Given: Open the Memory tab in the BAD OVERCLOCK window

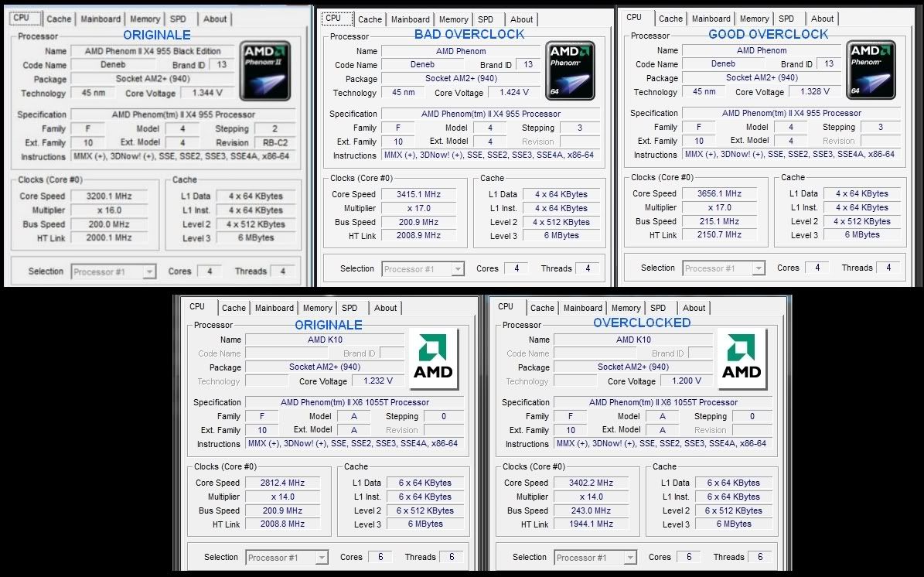Looking at the screenshot, I should pyautogui.click(x=454, y=19).
